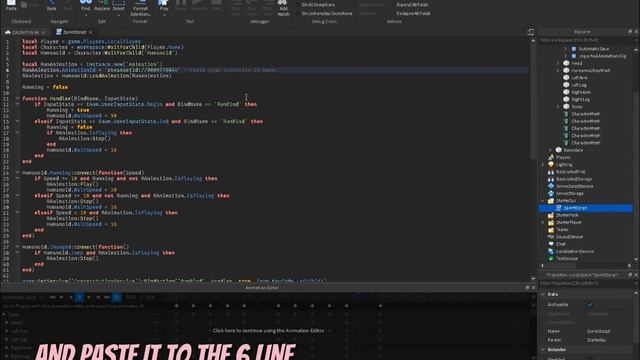
Task: Select ReplicatedStorage in Explorer
Action: coord(574,179)
